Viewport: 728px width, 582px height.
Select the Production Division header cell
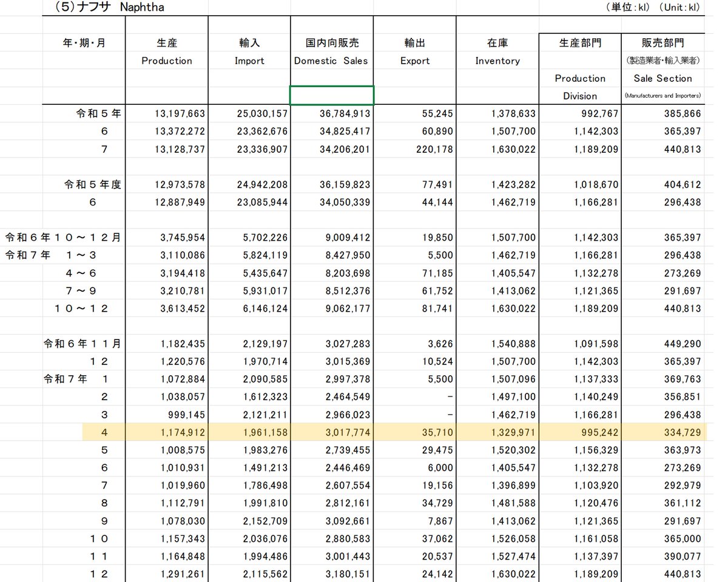coord(580,79)
